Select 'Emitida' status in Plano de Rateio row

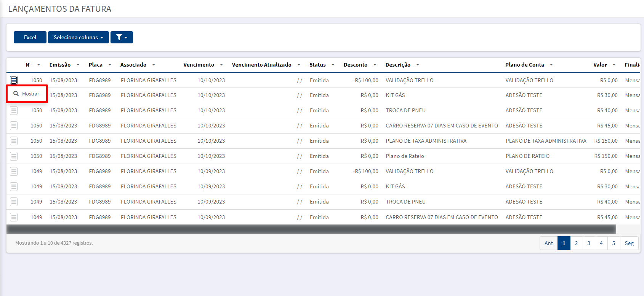click(319, 156)
